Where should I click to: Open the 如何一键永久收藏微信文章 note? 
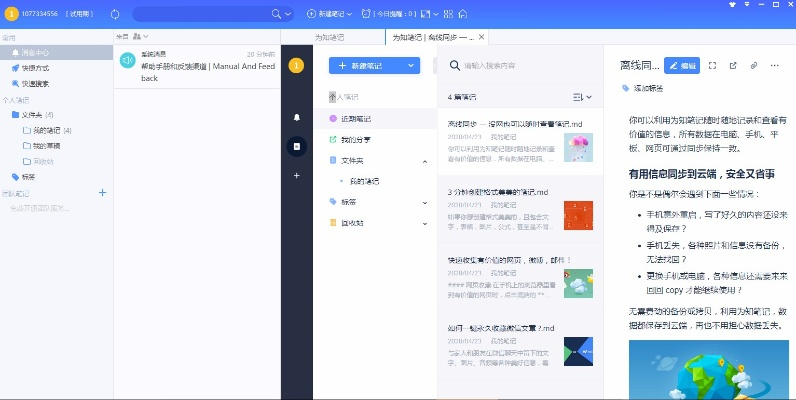(x=520, y=346)
